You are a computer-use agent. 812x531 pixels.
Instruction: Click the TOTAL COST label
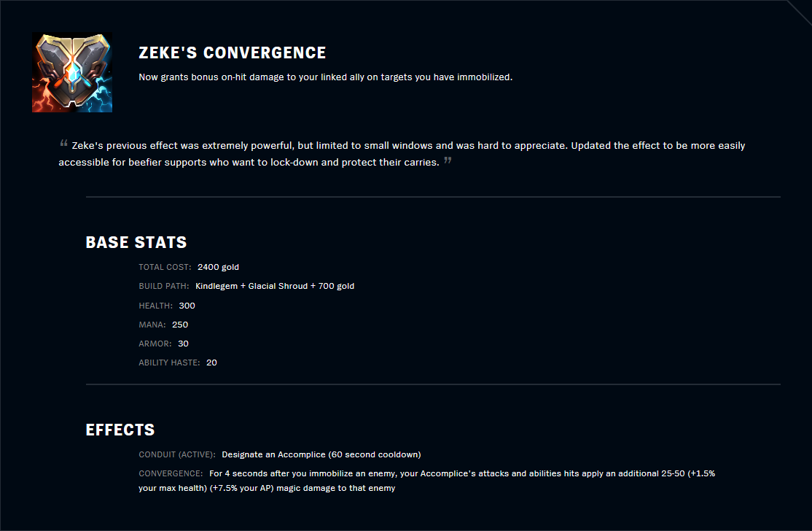(165, 268)
